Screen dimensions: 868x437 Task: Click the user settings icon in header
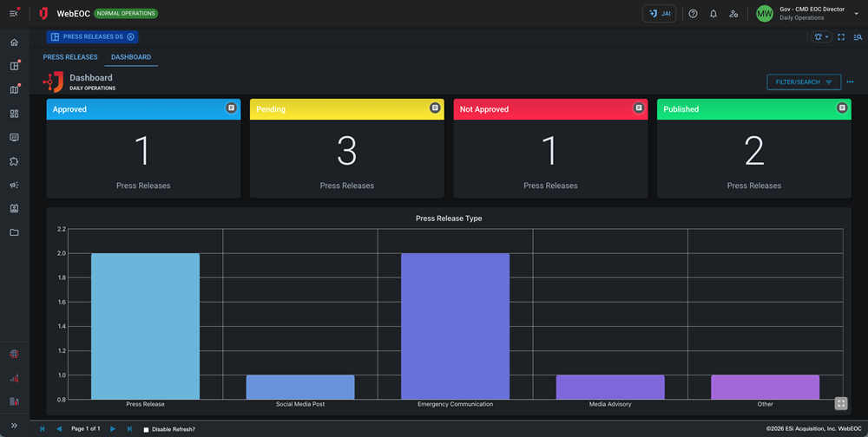point(733,14)
